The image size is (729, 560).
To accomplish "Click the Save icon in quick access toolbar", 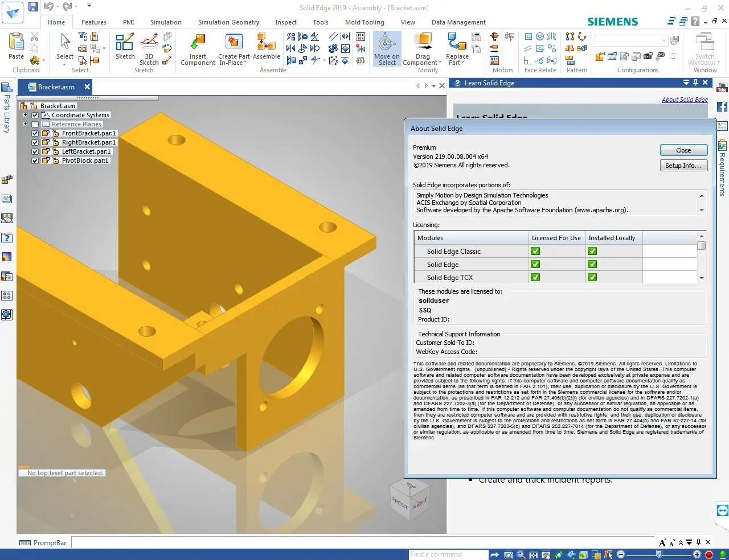I will 33,7.
